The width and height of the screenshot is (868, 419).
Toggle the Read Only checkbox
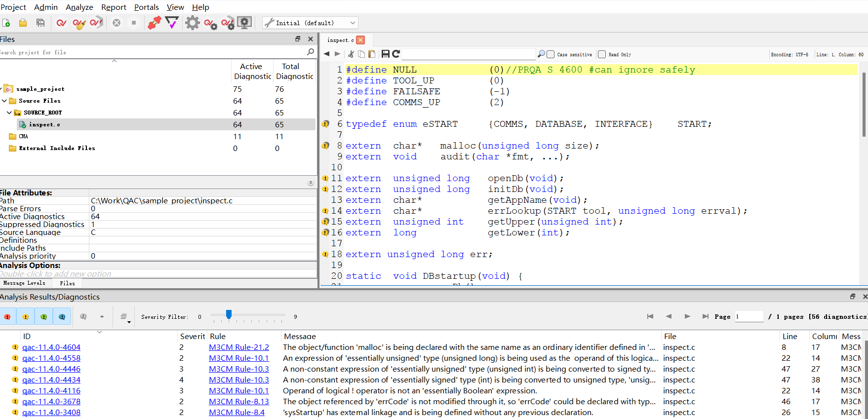[602, 54]
